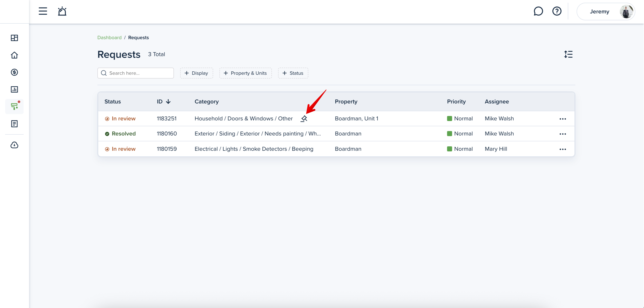This screenshot has height=308, width=644.
Task: Click the cloud download sidebar icon
Action: point(14,145)
